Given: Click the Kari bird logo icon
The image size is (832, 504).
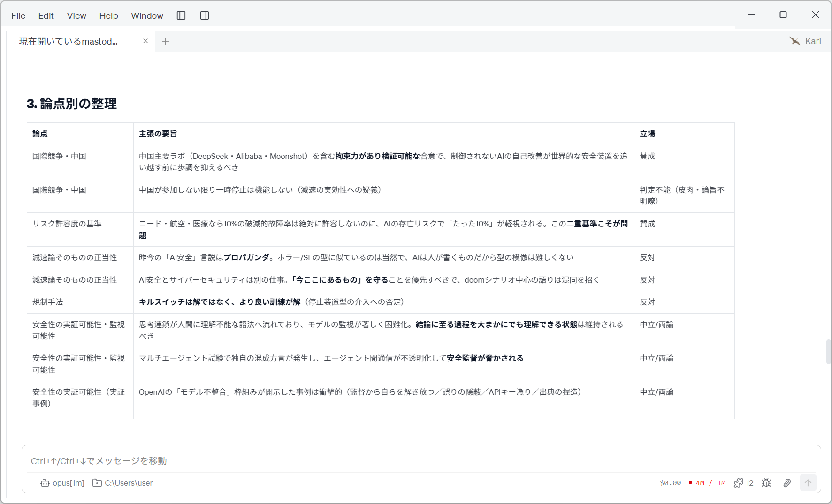Looking at the screenshot, I should point(794,41).
